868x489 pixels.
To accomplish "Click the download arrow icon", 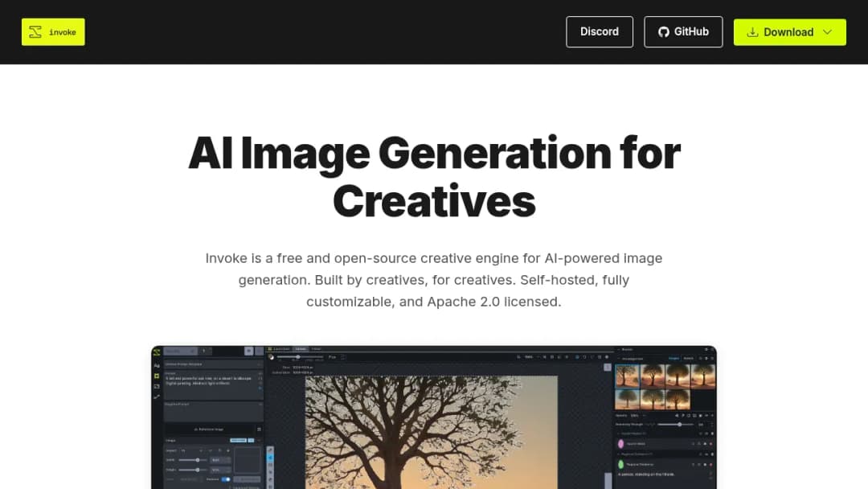I will pos(751,32).
